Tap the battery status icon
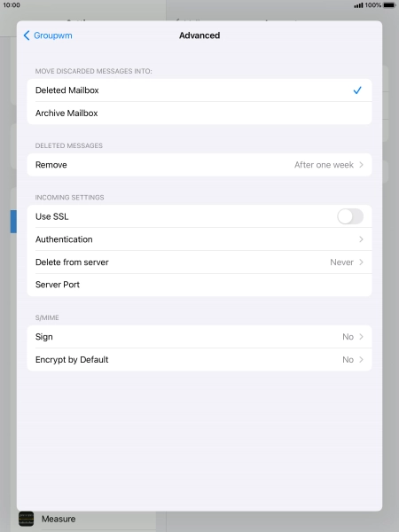Image resolution: width=399 pixels, height=532 pixels. click(389, 5)
